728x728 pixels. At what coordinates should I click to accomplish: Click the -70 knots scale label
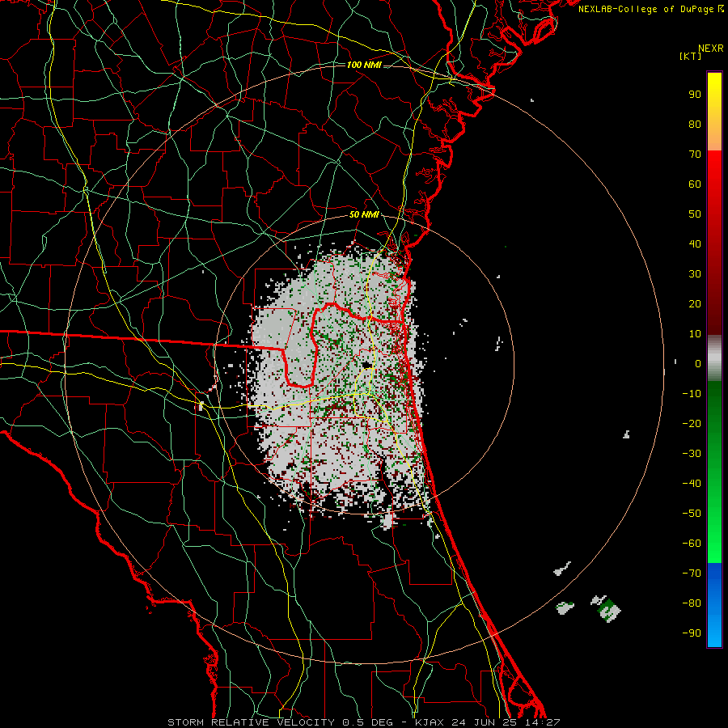coord(692,573)
